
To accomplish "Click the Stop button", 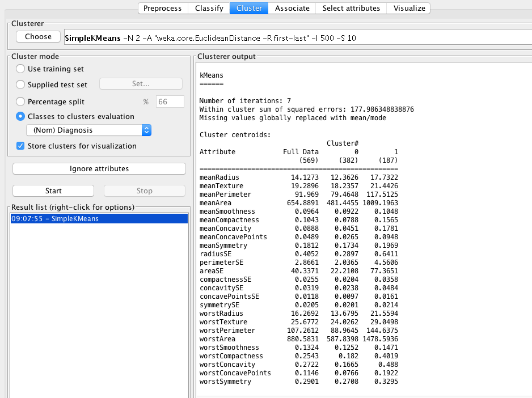I will pos(145,190).
